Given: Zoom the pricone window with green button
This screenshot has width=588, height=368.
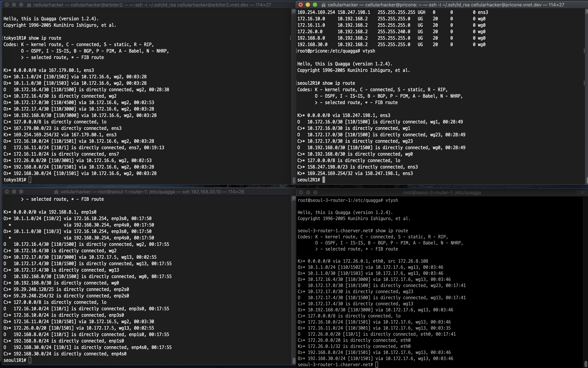Looking at the screenshot, I should 315,5.
